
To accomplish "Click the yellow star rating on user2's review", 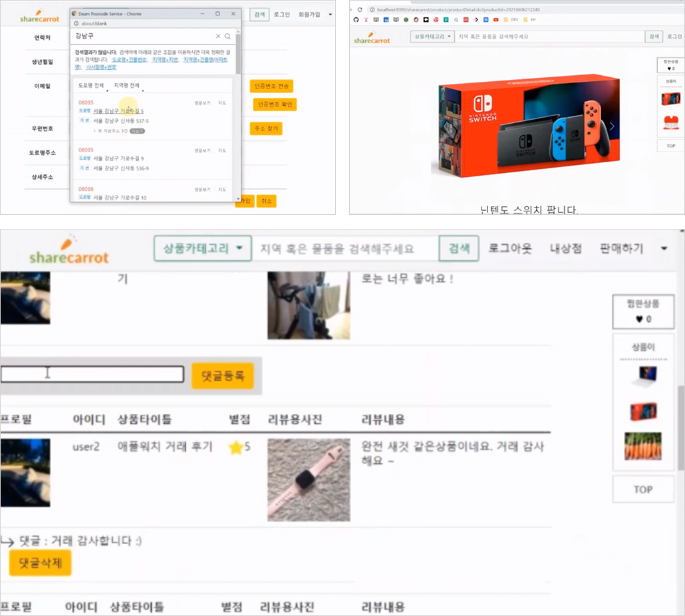I will [x=236, y=447].
